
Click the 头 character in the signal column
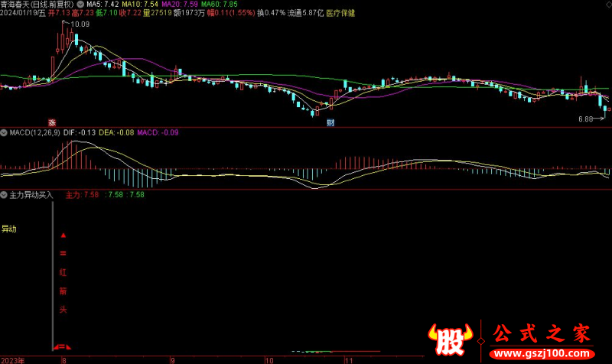point(63,310)
